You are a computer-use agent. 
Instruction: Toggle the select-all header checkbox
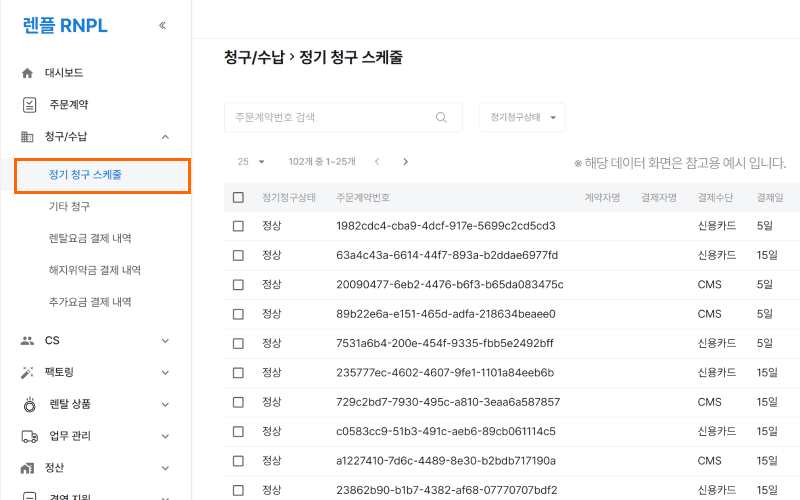pyautogui.click(x=238, y=197)
